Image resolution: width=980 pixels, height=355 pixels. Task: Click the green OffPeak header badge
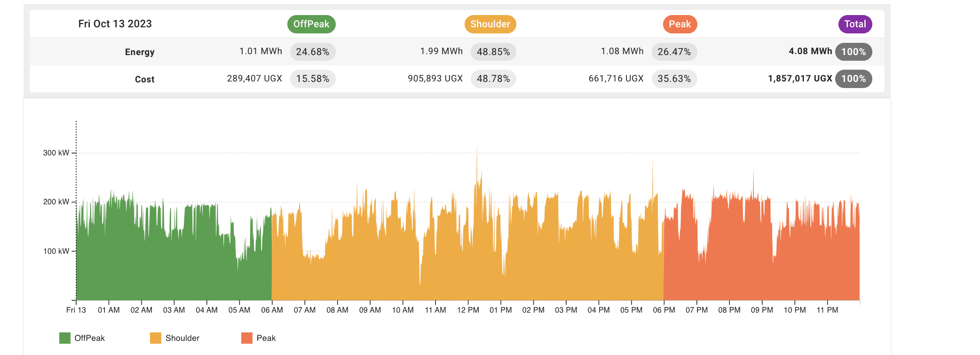tap(311, 24)
